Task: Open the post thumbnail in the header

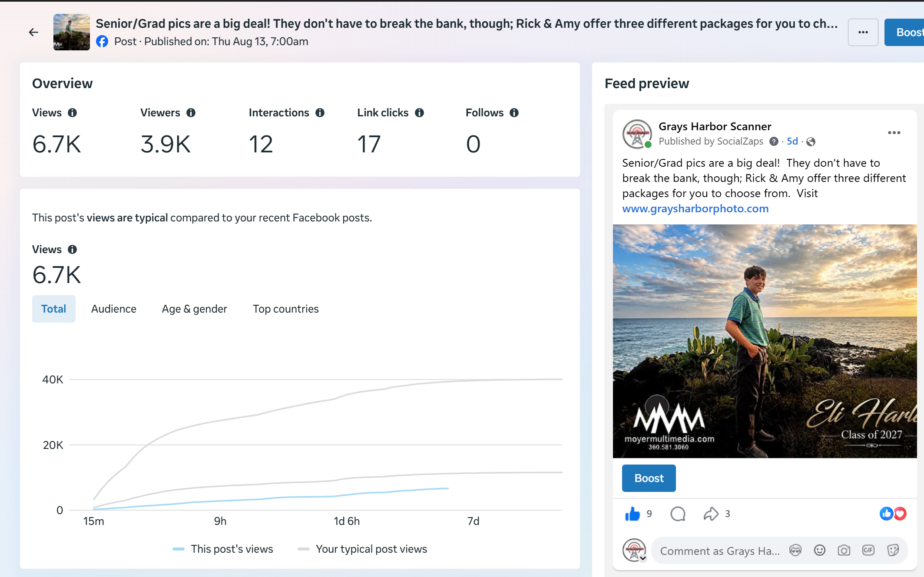Action: tap(72, 32)
